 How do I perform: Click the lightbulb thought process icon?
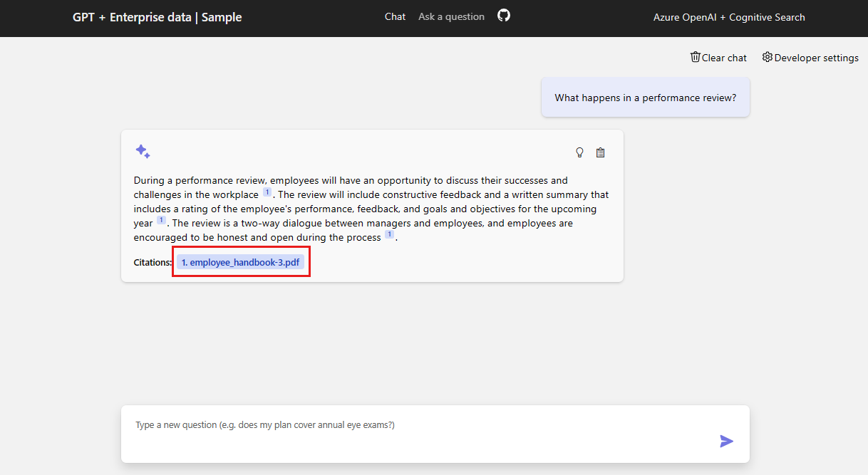(x=579, y=152)
